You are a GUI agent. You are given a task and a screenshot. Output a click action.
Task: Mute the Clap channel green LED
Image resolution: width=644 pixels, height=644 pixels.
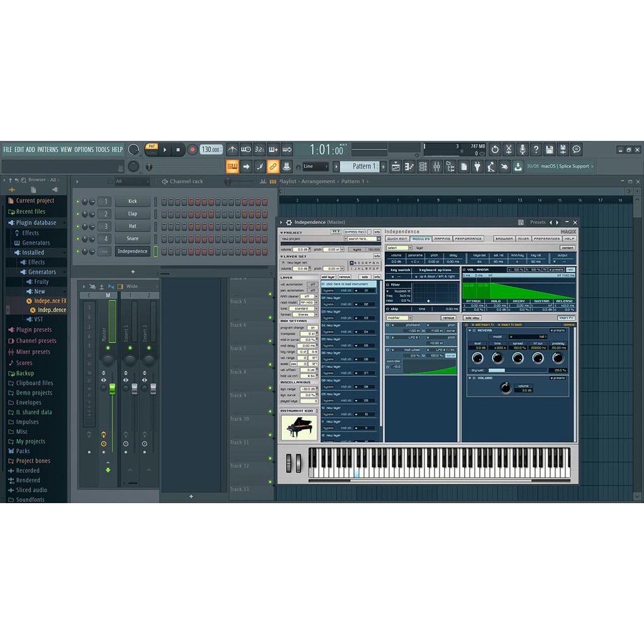tap(77, 214)
